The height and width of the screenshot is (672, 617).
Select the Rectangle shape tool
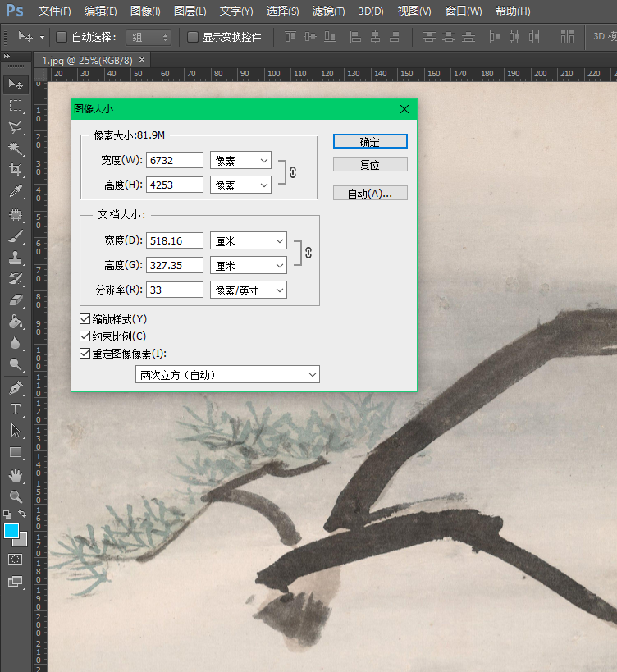click(x=16, y=452)
